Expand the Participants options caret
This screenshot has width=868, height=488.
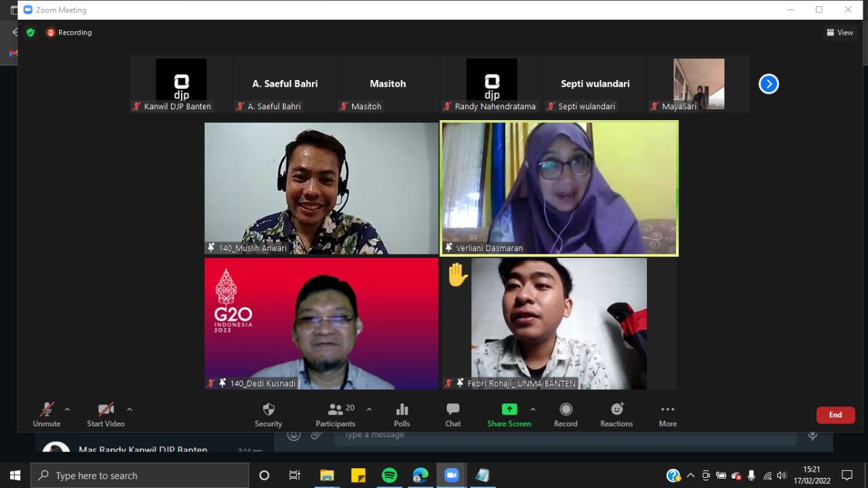[369, 409]
